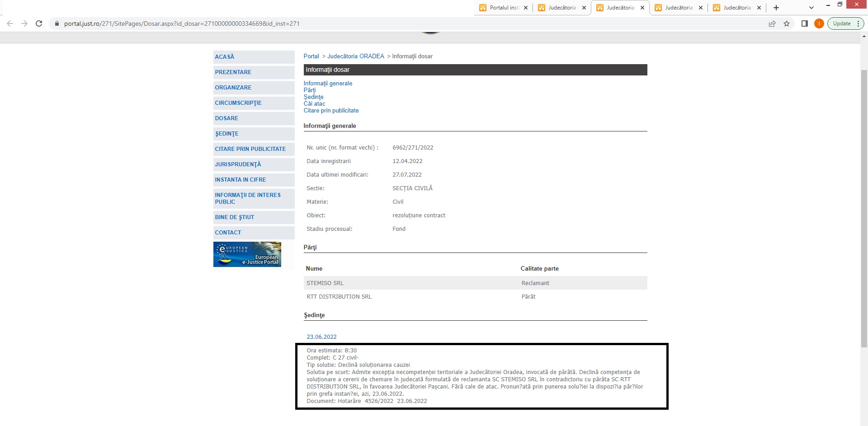Jump to Căi atac section link
The width and height of the screenshot is (868, 426).
pyautogui.click(x=314, y=104)
